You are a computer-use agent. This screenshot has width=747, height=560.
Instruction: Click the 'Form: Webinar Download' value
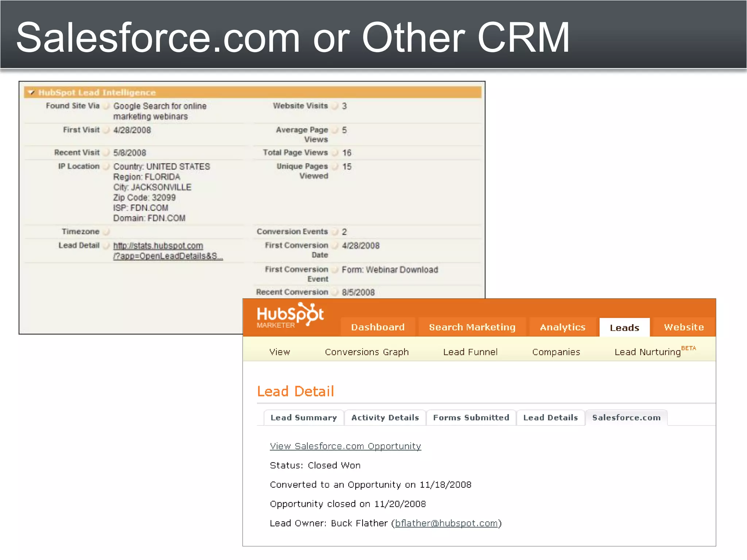390,269
